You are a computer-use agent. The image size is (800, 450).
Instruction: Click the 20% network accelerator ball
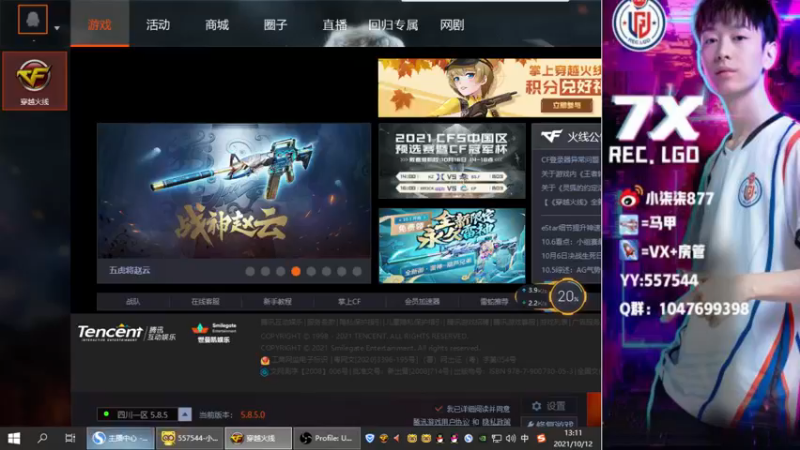tap(568, 296)
